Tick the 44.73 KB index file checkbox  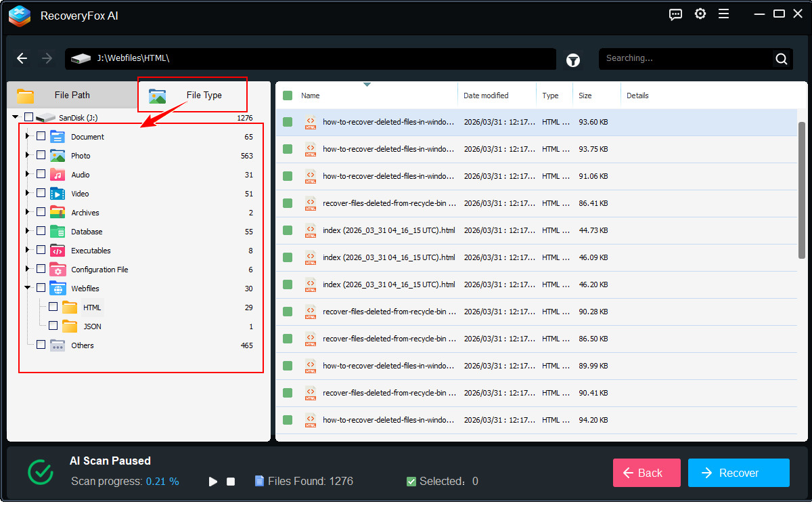coord(288,230)
